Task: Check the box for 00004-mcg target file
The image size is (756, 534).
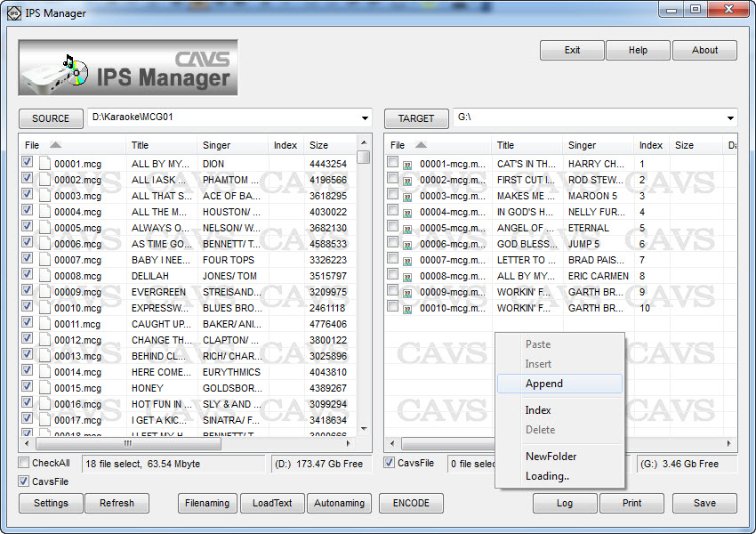Action: 392,212
